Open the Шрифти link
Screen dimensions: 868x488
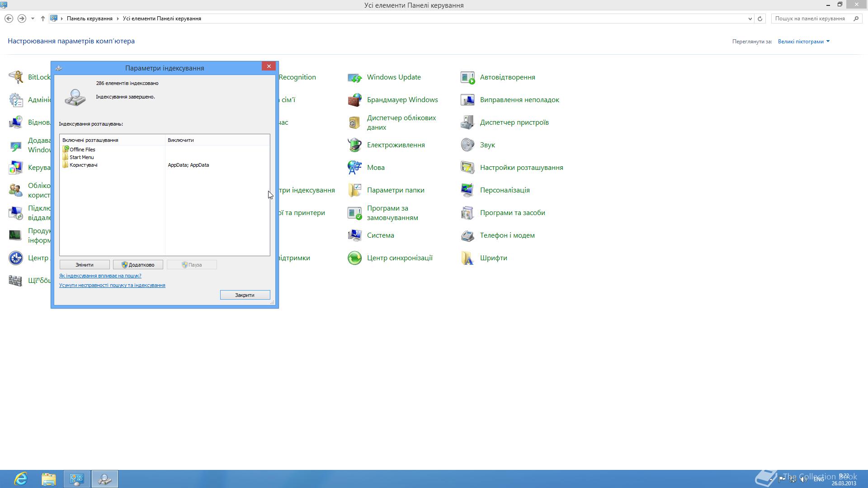pyautogui.click(x=493, y=258)
